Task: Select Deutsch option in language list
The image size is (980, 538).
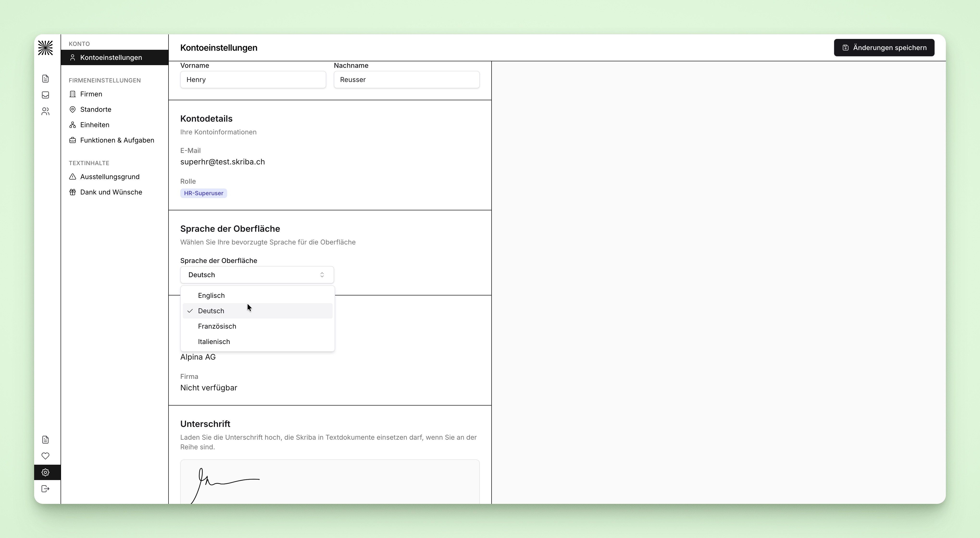Action: [x=257, y=311]
